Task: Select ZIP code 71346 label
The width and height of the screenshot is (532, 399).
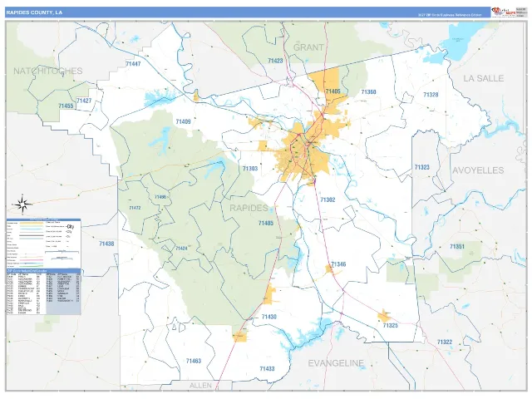Action: click(338, 264)
